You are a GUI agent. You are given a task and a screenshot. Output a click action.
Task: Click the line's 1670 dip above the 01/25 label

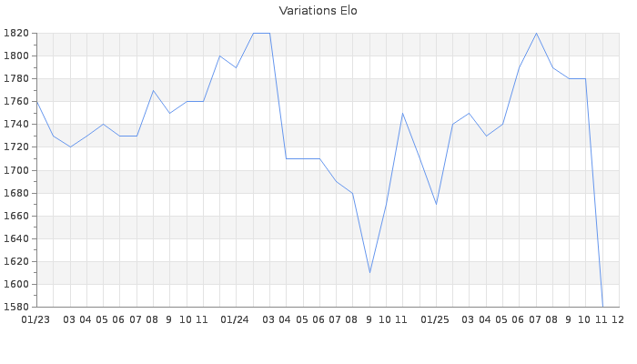(436, 204)
